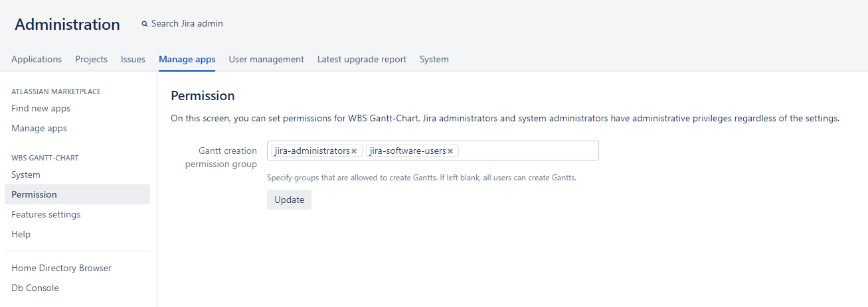Open Features settings page
Viewport: 868px width, 307px height.
point(46,214)
